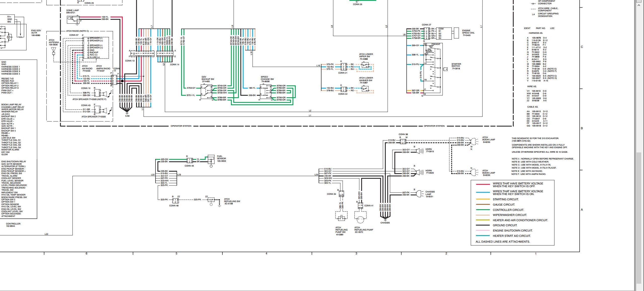
Task: Click the 'CONN 21' connector label
Action: coord(343,73)
